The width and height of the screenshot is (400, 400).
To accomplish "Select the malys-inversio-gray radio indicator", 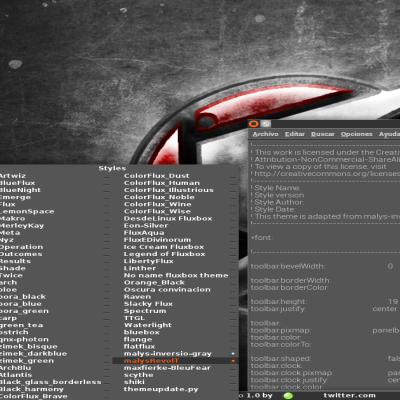I will pyautogui.click(x=233, y=354).
